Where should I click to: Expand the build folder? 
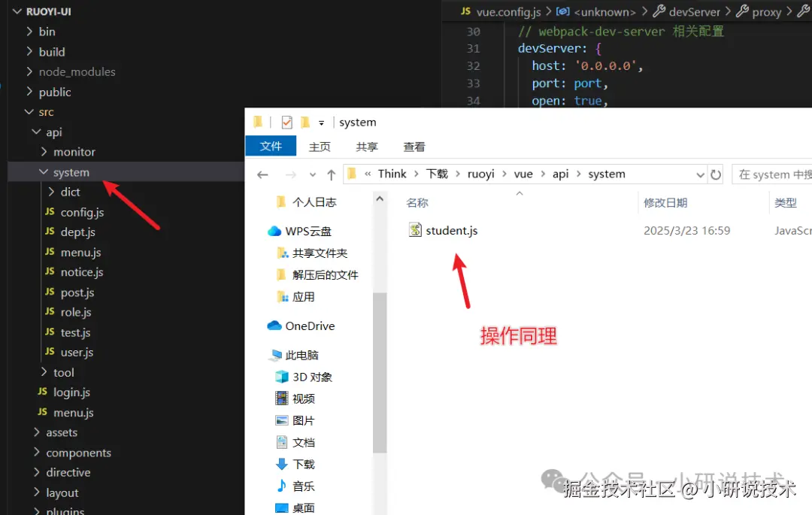click(29, 51)
